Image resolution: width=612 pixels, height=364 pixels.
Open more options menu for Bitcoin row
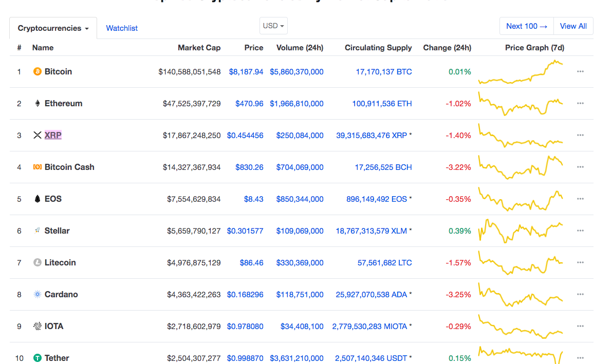[580, 71]
